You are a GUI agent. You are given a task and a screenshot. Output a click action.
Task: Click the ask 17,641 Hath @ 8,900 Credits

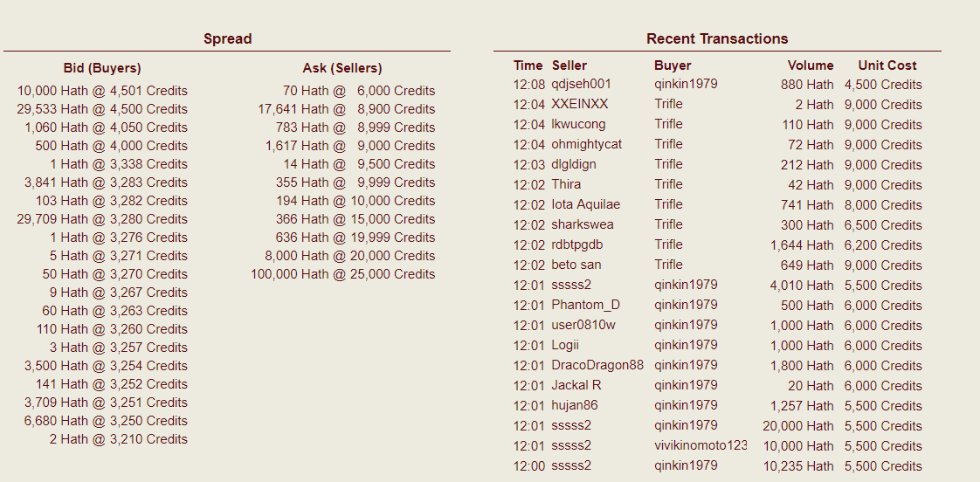point(346,109)
